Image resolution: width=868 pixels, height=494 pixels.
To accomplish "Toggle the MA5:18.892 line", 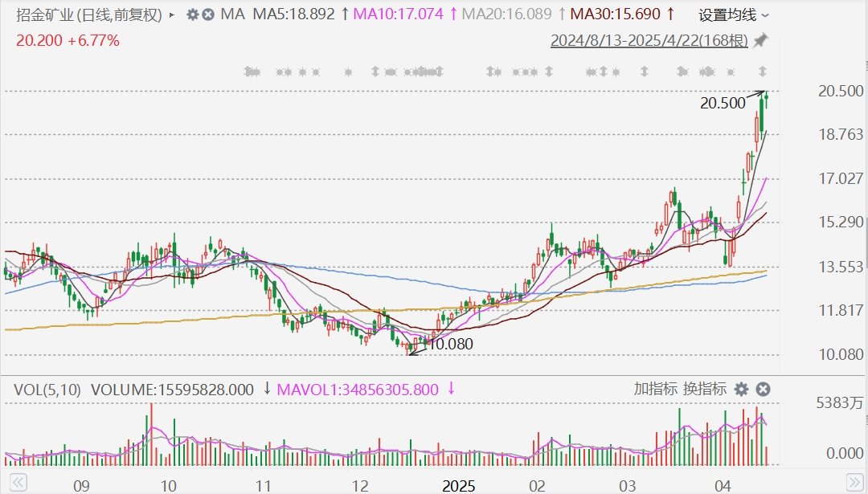I will pyautogui.click(x=294, y=14).
